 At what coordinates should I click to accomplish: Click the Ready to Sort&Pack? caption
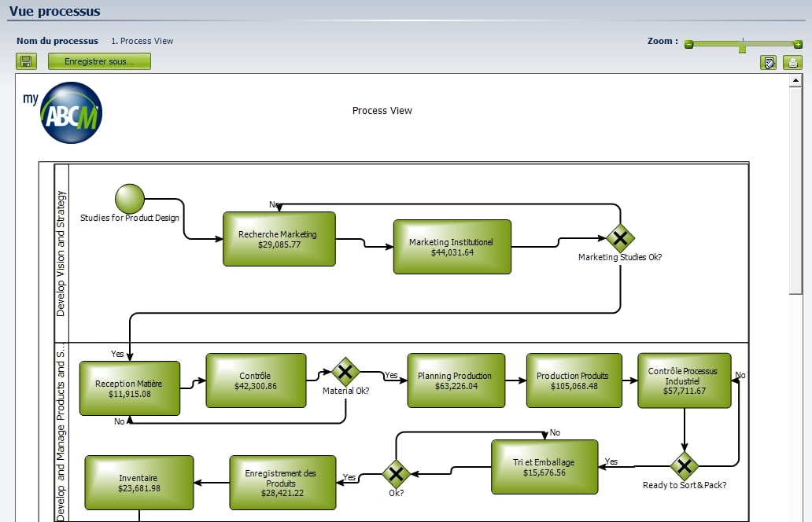coord(684,485)
